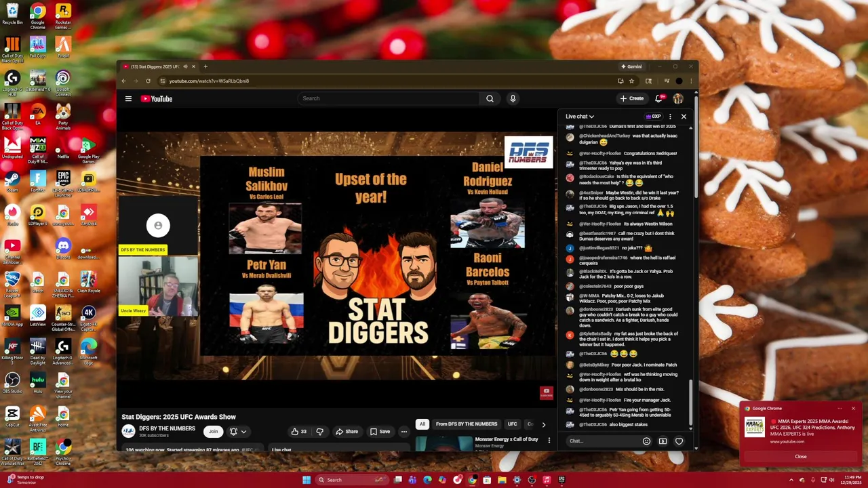
Task: Open YouTube account avatar menu
Action: (677, 98)
